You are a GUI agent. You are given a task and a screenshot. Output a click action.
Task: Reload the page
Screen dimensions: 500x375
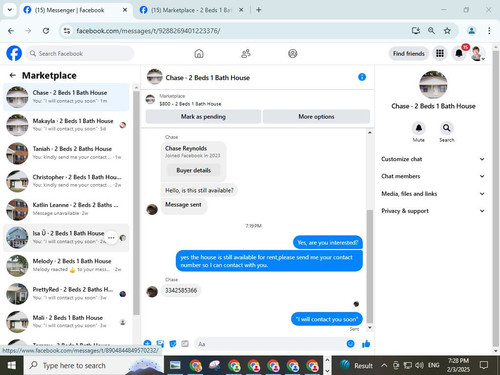click(46, 31)
